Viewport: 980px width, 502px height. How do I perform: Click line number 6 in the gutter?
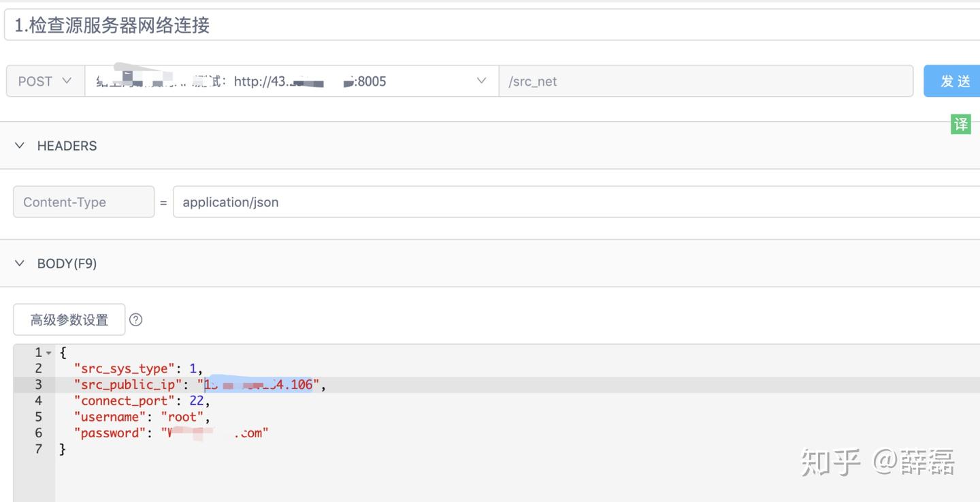[x=38, y=433]
